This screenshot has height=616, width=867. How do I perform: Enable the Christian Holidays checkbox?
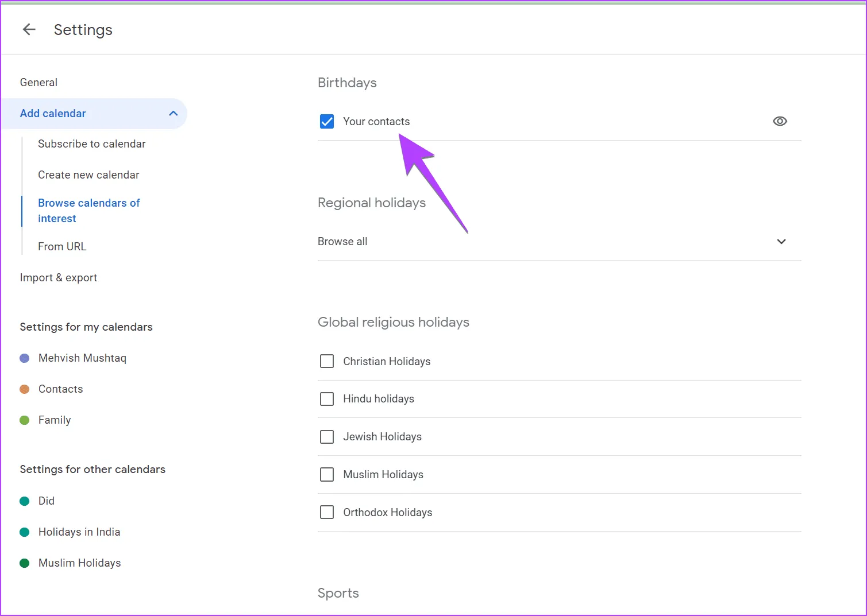point(327,361)
